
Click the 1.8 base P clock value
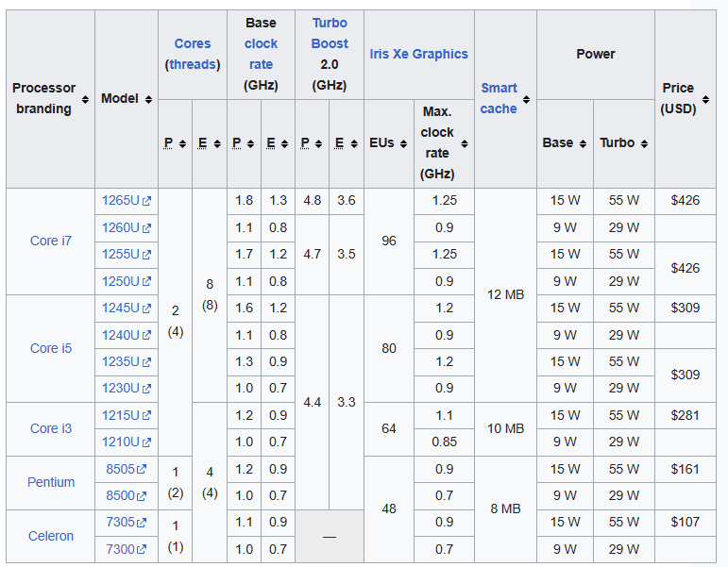[245, 200]
